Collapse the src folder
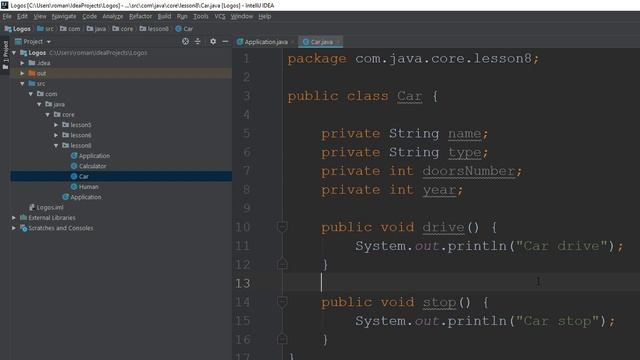 coord(22,84)
